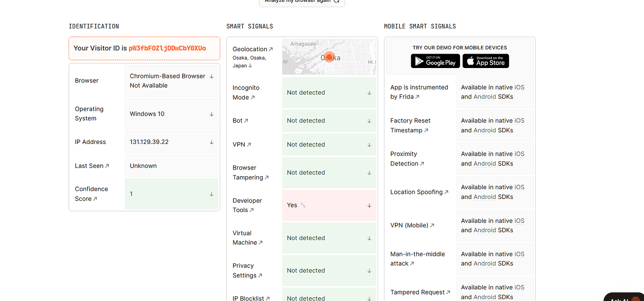
Task: Open the VPN signal info link
Action: 242,144
